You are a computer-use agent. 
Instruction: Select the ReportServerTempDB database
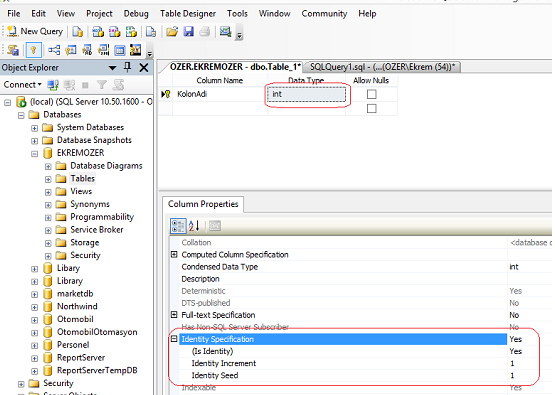click(x=97, y=370)
